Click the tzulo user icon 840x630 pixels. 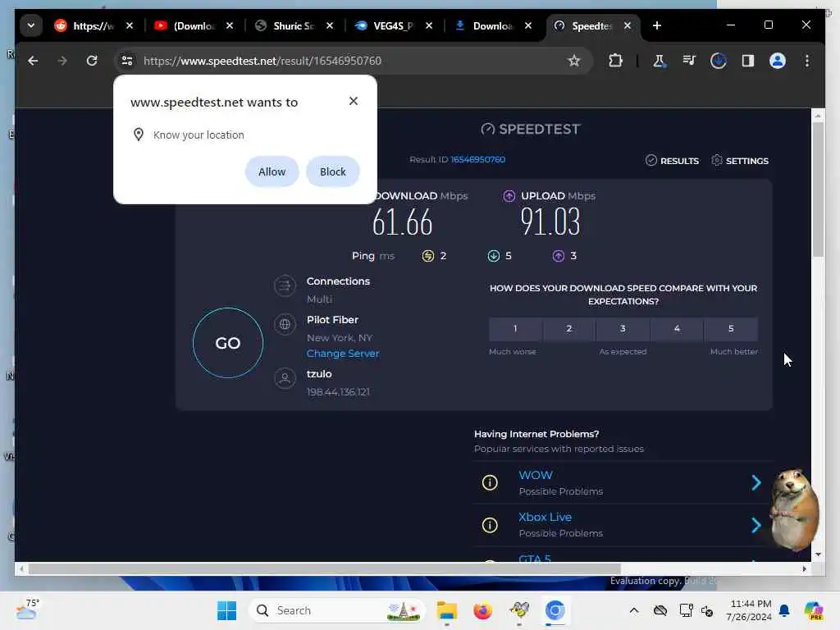285,378
